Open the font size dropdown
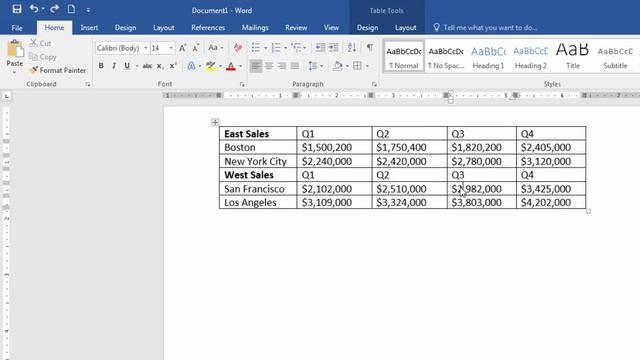Image resolution: width=640 pixels, height=360 pixels. point(171,48)
